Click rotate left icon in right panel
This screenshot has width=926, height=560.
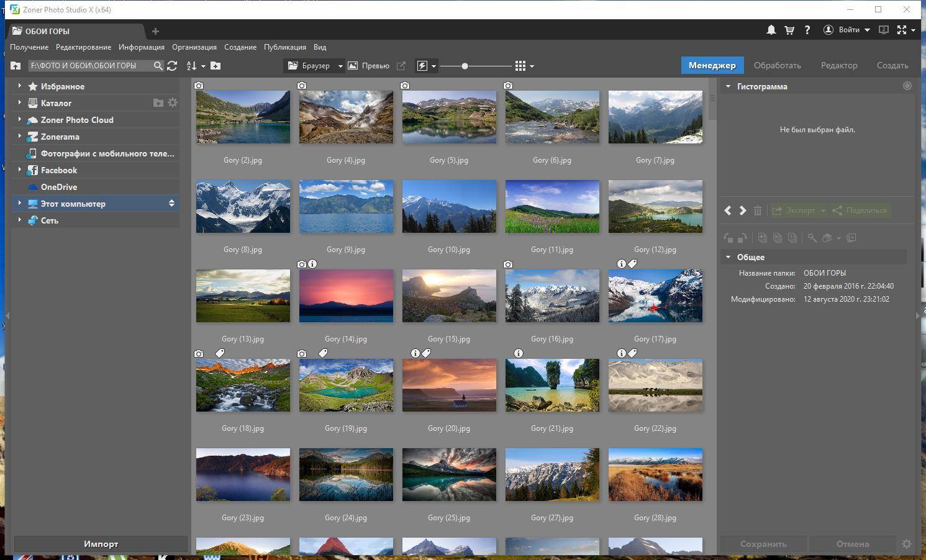click(x=728, y=238)
